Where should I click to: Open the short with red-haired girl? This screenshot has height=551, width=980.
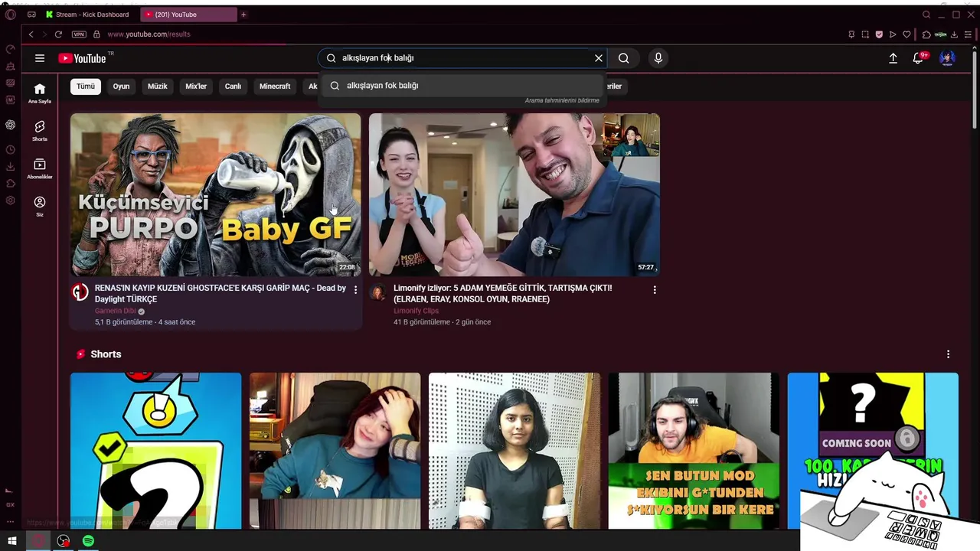click(x=335, y=451)
